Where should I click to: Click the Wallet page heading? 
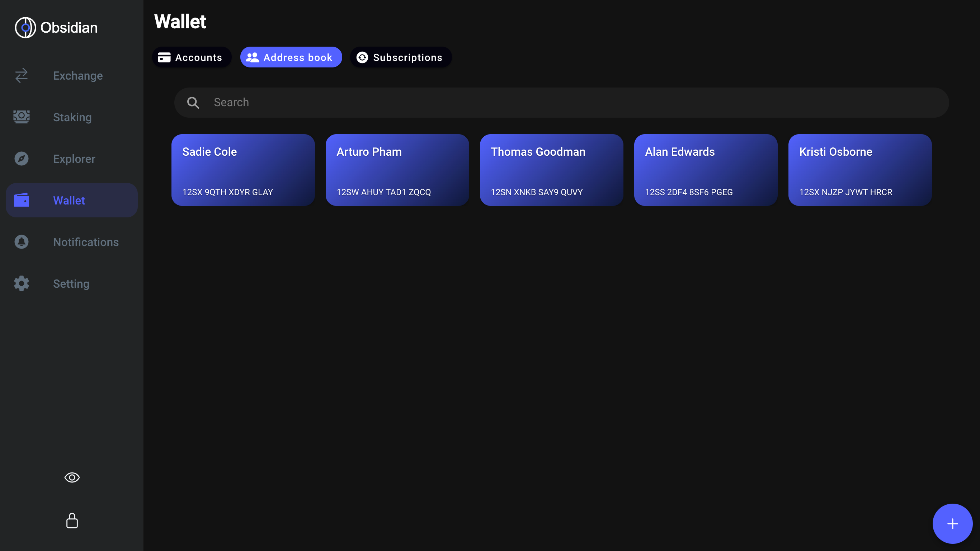point(180,21)
